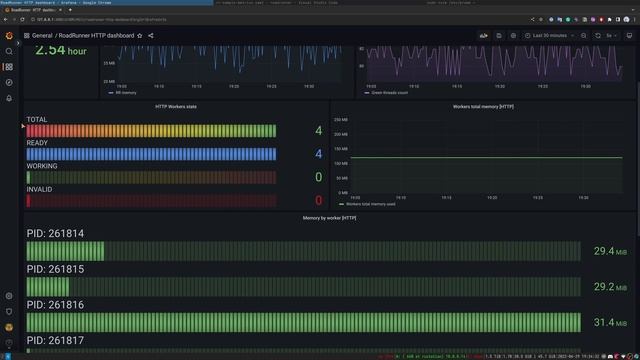Click the 31.4 MiB value
Viewport: 640px width, 360px height.
pos(610,322)
